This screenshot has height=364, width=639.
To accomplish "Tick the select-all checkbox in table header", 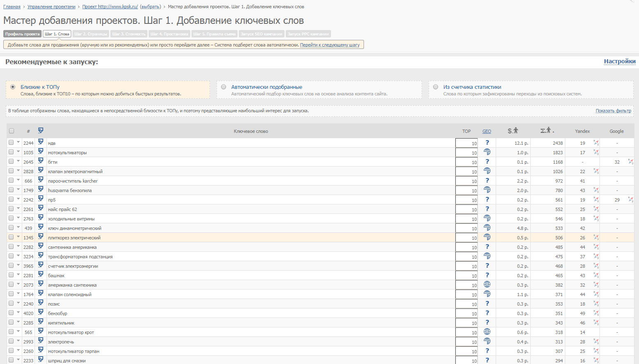I will click(12, 131).
